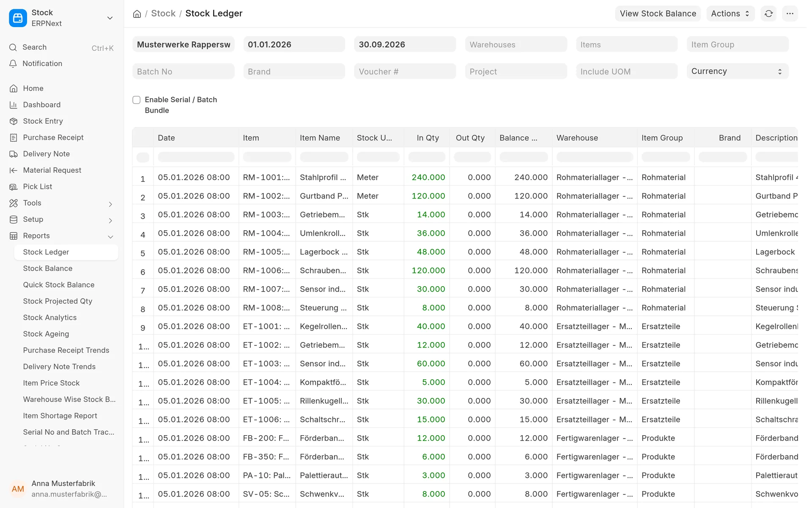Click the In Qty column header
The image size is (812, 508).
(427, 138)
